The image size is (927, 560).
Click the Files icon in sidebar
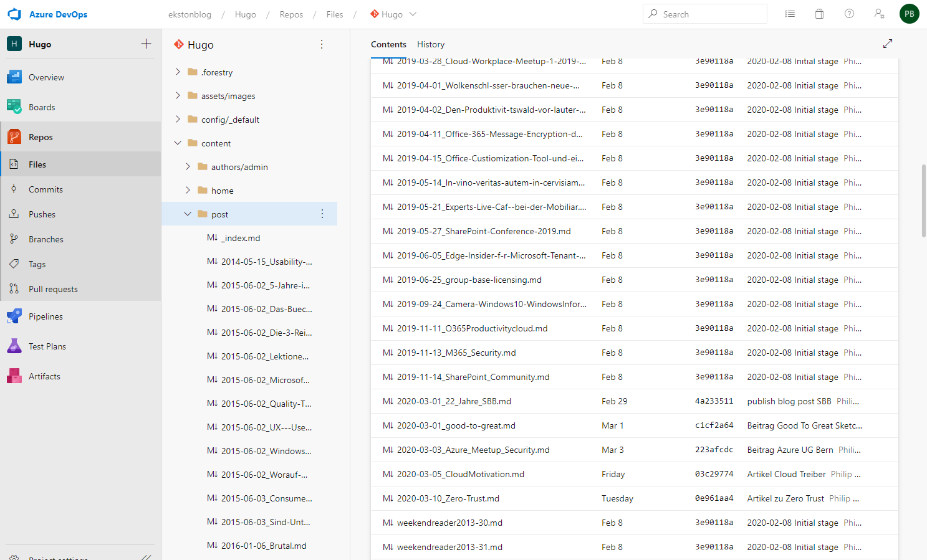click(14, 164)
